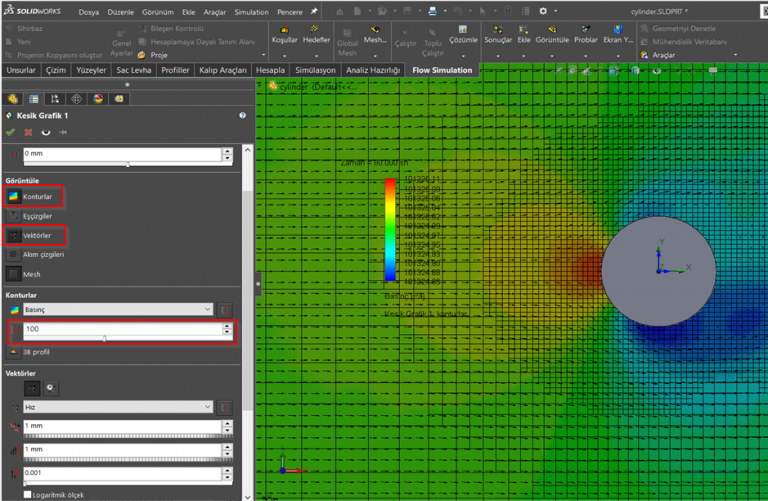
Task: Click adjust button next to Basınç dropdown
Action: click(226, 310)
